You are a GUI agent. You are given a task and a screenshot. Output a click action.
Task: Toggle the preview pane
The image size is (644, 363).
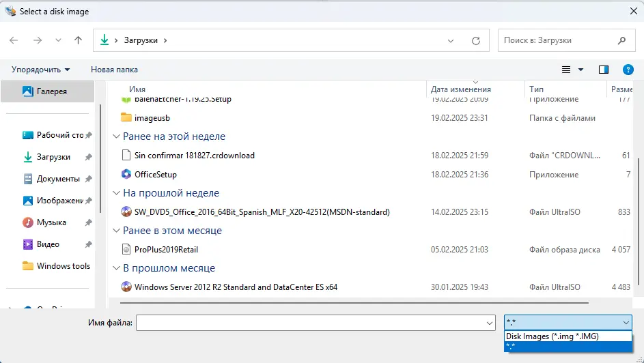[603, 70]
